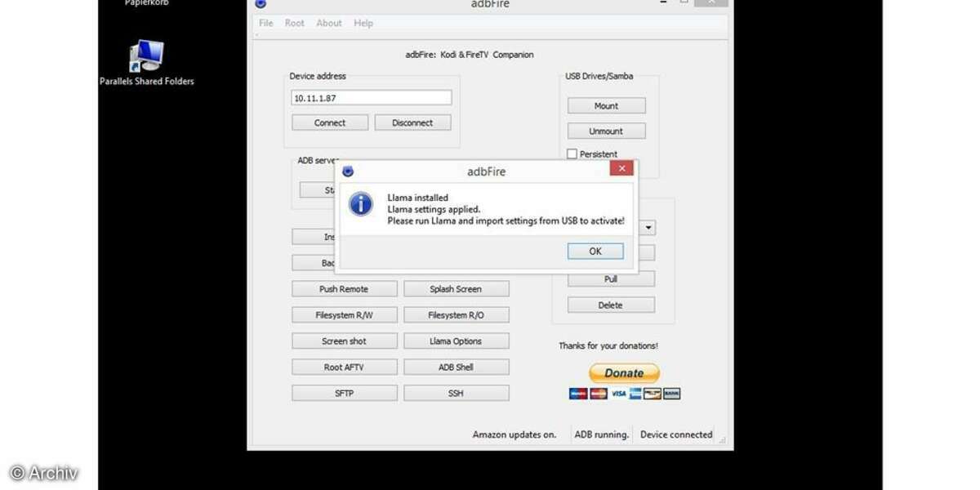Click the 'Llama installed' message line
The height and width of the screenshot is (490, 980).
pyautogui.click(x=418, y=198)
